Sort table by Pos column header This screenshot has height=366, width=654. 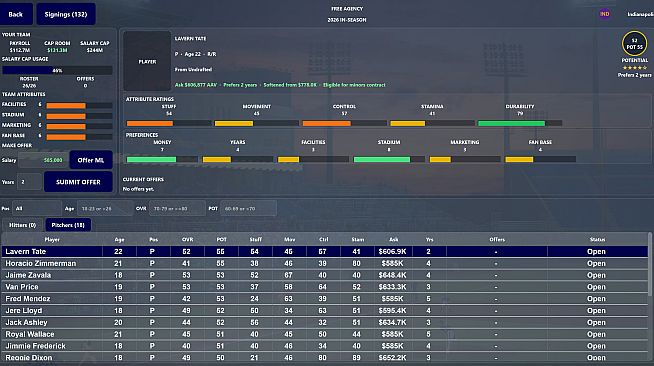pyautogui.click(x=153, y=240)
